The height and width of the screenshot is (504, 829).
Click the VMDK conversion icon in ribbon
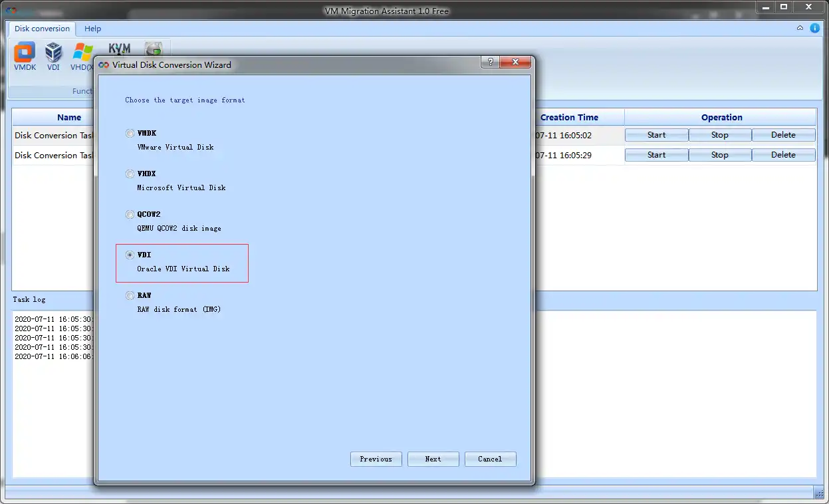pos(25,56)
